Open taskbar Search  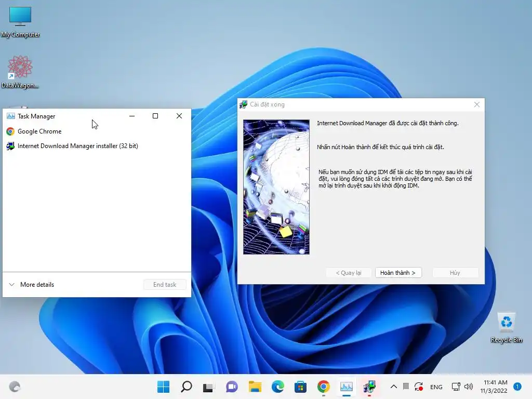pos(187,387)
